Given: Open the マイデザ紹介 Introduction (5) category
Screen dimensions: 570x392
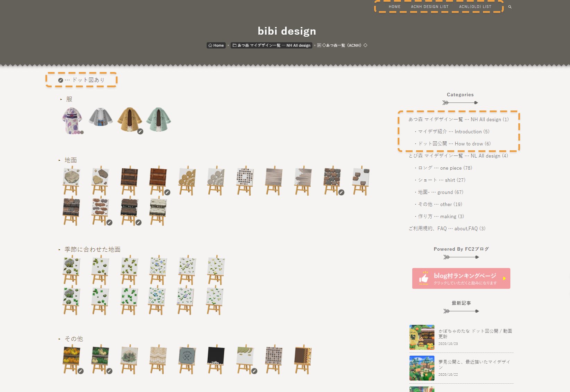Looking at the screenshot, I should (452, 132).
